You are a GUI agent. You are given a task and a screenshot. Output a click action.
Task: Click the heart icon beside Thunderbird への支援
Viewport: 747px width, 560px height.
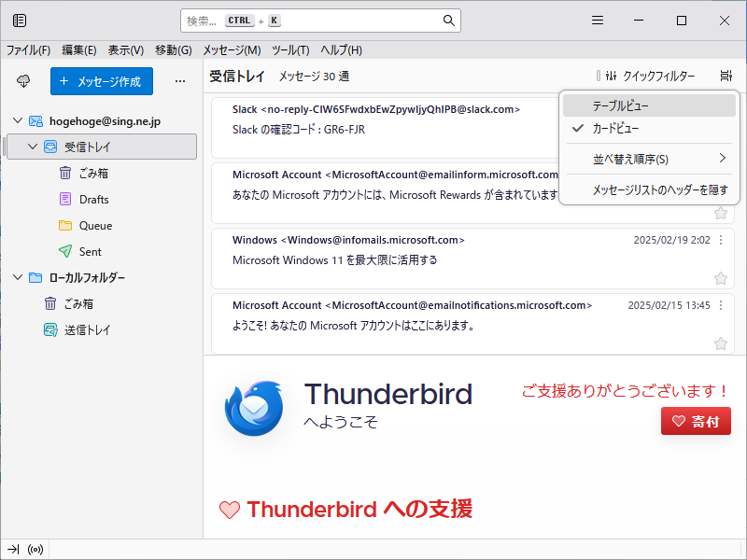pyautogui.click(x=229, y=510)
